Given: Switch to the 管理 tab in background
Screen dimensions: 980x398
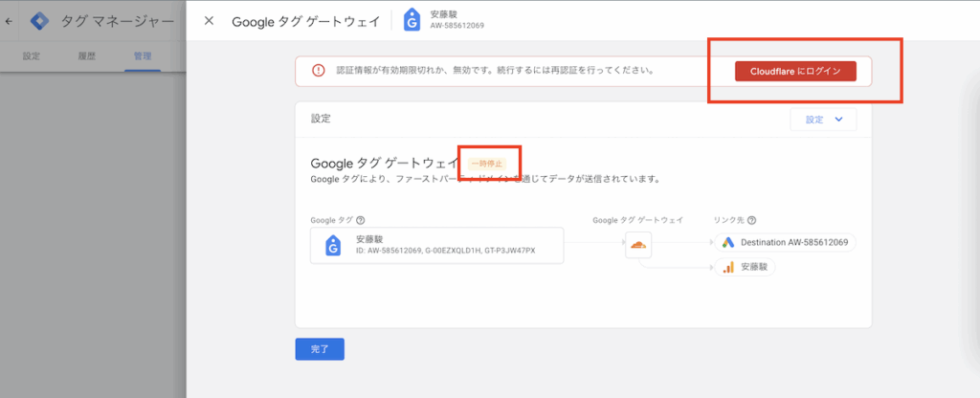Looking at the screenshot, I should pos(143,56).
